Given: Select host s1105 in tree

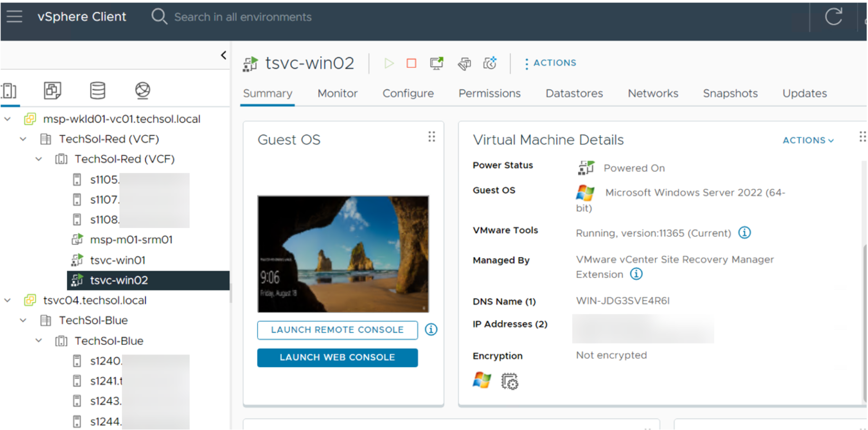Looking at the screenshot, I should click(x=104, y=180).
